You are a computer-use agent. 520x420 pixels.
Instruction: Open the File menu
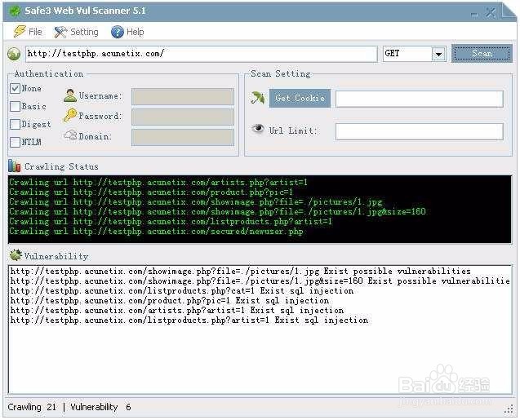tap(28, 32)
